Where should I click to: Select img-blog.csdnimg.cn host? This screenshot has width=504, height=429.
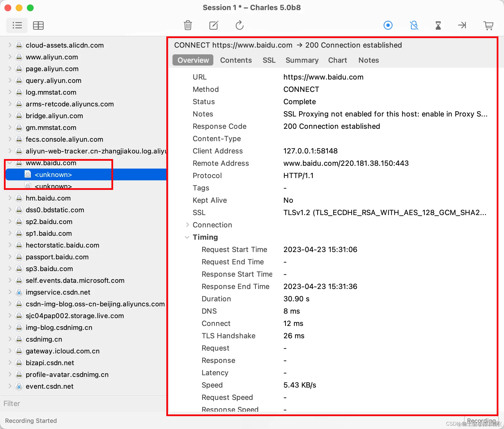(59, 327)
